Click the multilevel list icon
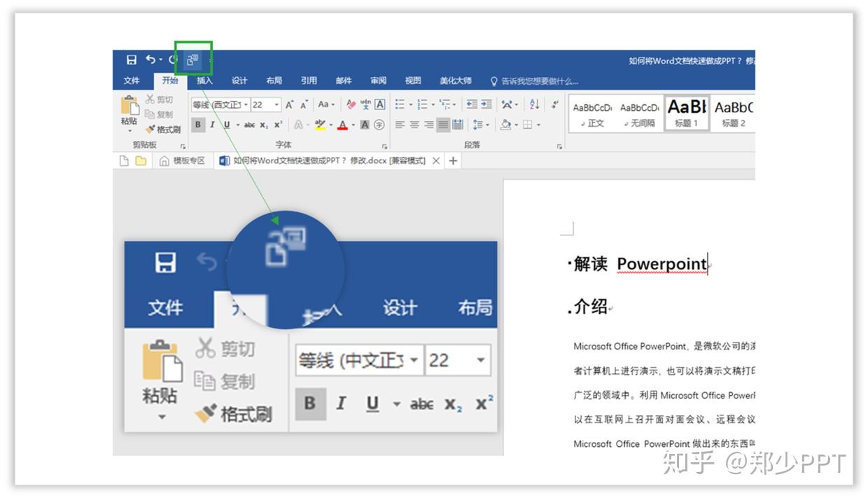The width and height of the screenshot is (868, 498). click(x=445, y=104)
